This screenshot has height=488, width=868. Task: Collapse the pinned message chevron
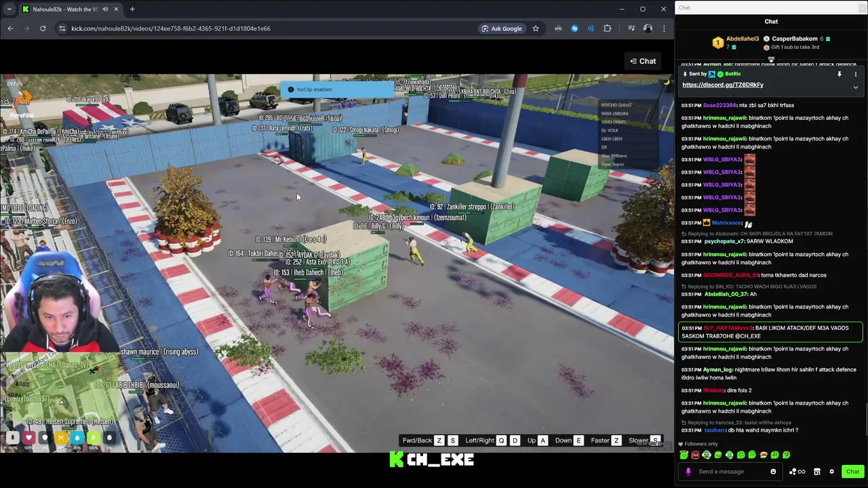pos(855,87)
